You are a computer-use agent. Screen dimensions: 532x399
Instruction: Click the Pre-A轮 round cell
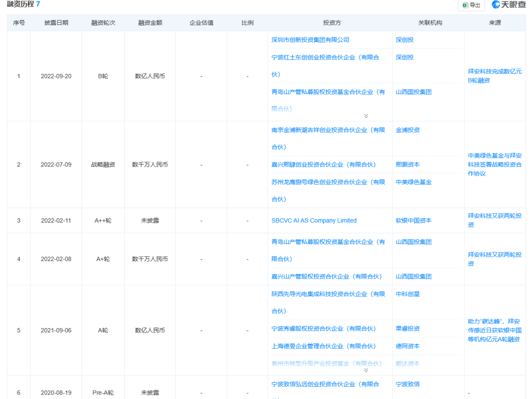[103, 393]
